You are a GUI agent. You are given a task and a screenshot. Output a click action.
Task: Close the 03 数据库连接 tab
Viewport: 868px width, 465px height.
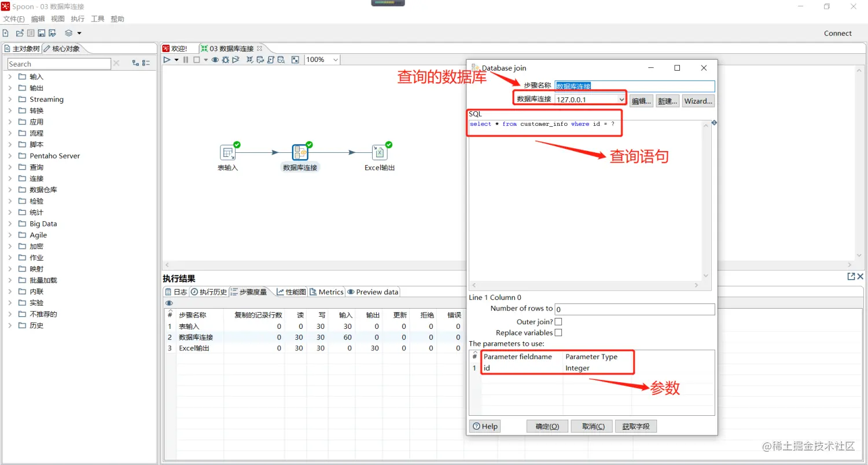pos(259,49)
